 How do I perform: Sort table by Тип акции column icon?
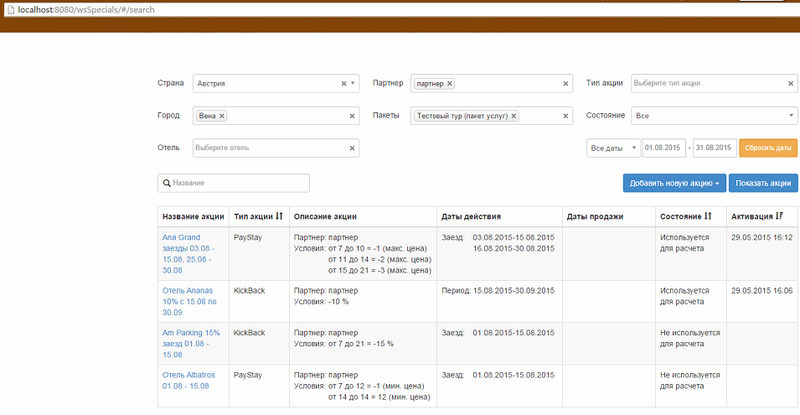point(279,216)
